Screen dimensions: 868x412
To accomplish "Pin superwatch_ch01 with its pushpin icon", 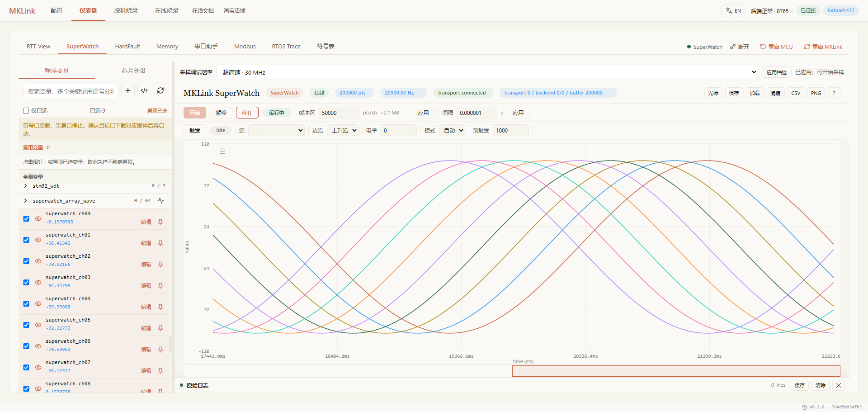I will pos(160,243).
